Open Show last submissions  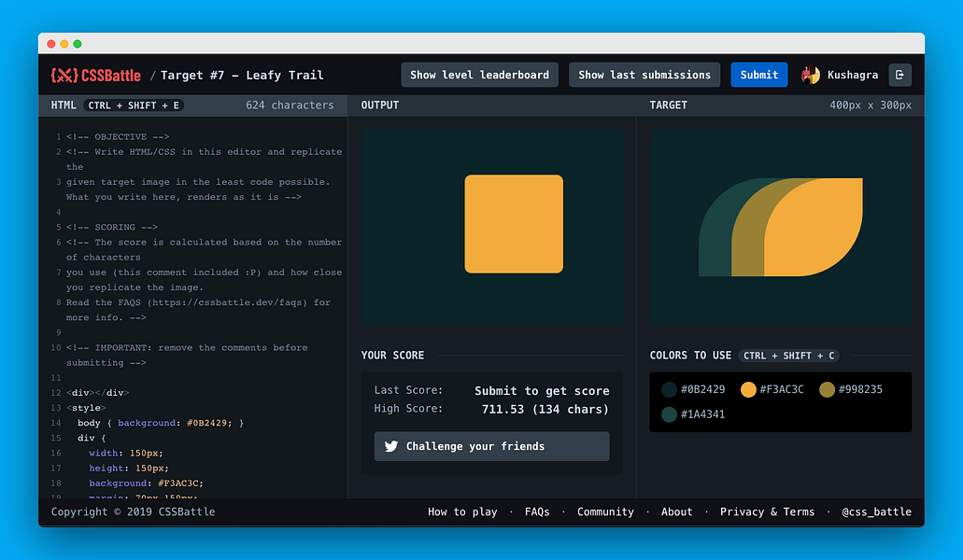pyautogui.click(x=644, y=75)
